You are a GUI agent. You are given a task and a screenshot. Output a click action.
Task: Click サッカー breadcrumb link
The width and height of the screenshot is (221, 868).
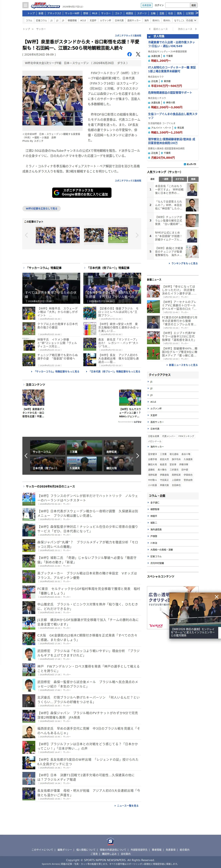pyautogui.click(x=41, y=29)
